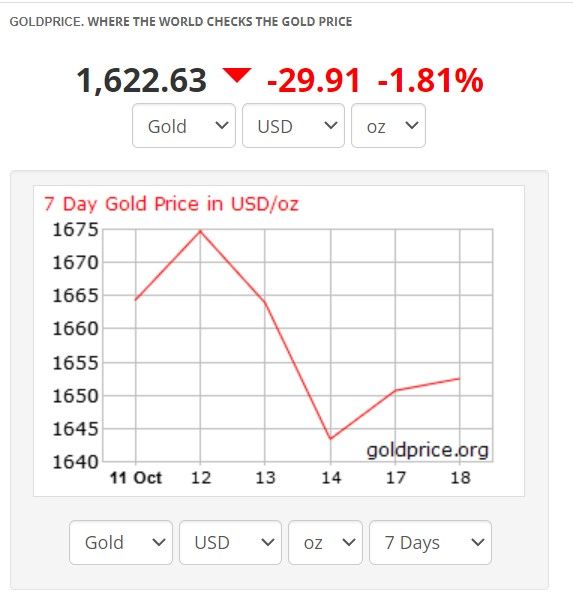
Task: Click the chevron arrow of top USD dropdown
Action: pos(331,125)
